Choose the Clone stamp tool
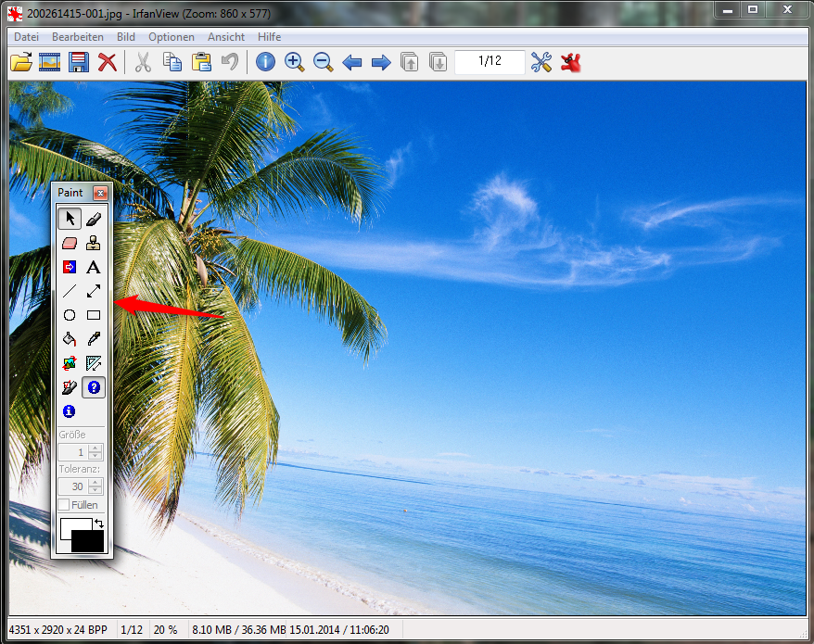Image resolution: width=814 pixels, height=644 pixels. (x=94, y=244)
